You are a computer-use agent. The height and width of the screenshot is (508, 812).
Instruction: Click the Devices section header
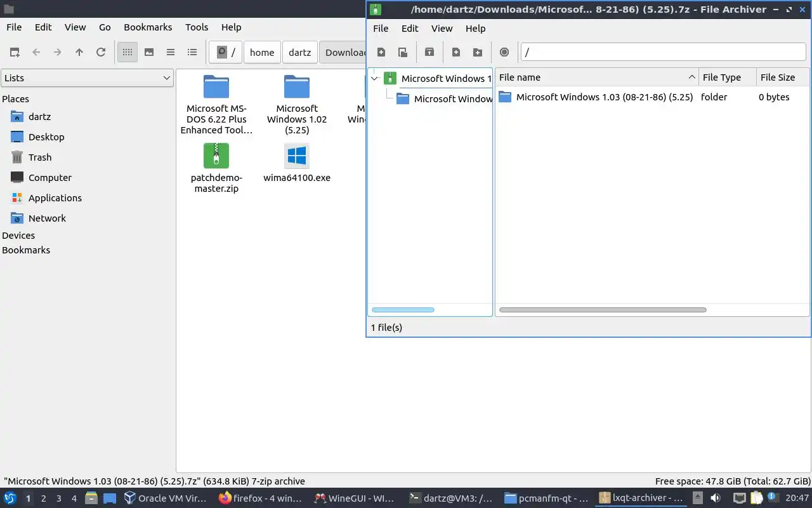[x=18, y=236]
